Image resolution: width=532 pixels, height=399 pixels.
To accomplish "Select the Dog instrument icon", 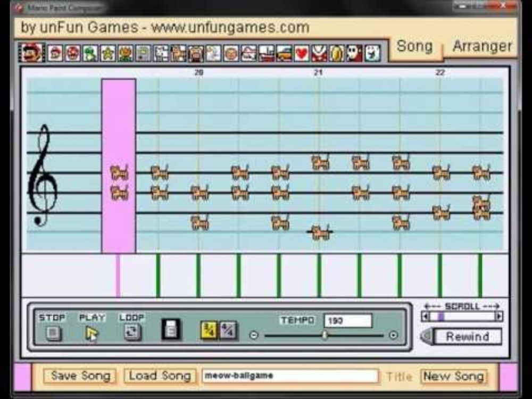I will click(x=161, y=54).
